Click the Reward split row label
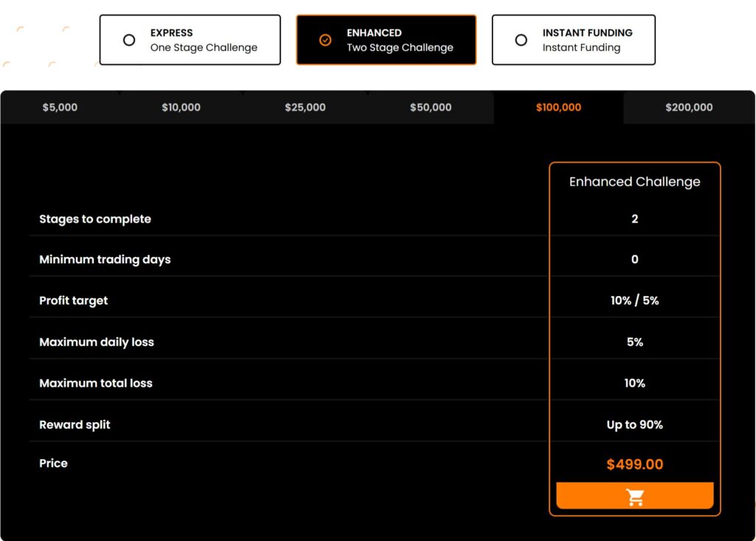Image resolution: width=756 pixels, height=541 pixels. (75, 425)
